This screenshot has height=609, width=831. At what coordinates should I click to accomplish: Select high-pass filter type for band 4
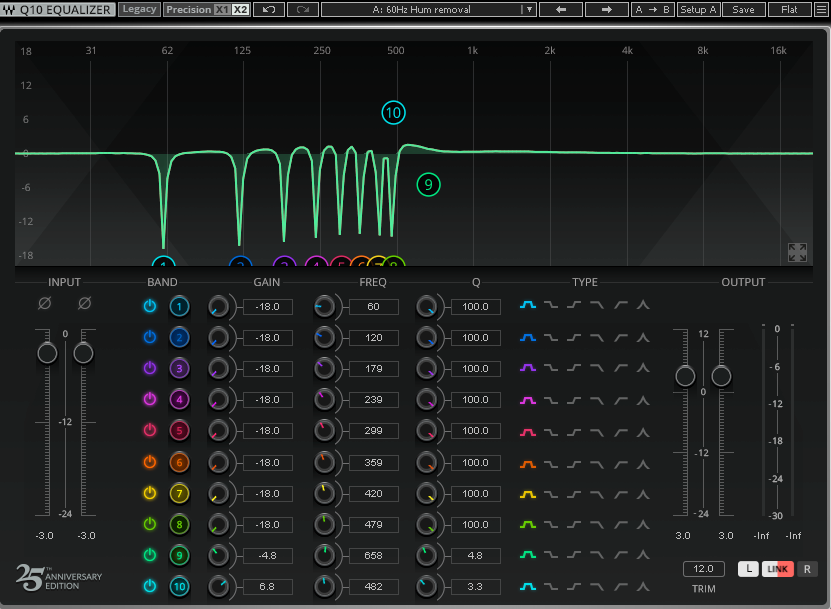[621, 400]
